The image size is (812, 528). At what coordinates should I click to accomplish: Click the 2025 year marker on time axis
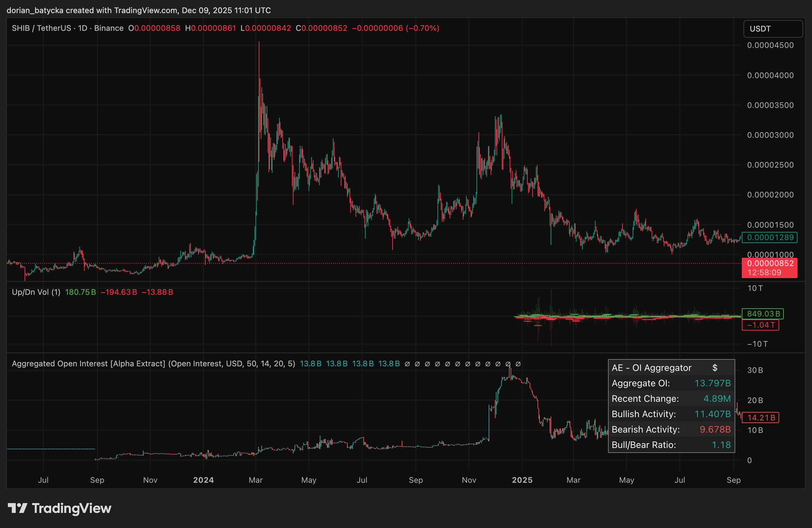click(522, 480)
